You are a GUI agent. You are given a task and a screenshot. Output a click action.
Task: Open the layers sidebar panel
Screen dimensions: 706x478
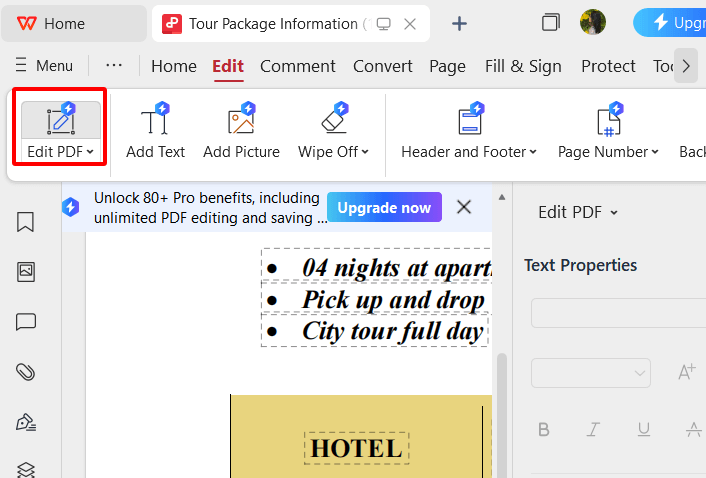(26, 469)
